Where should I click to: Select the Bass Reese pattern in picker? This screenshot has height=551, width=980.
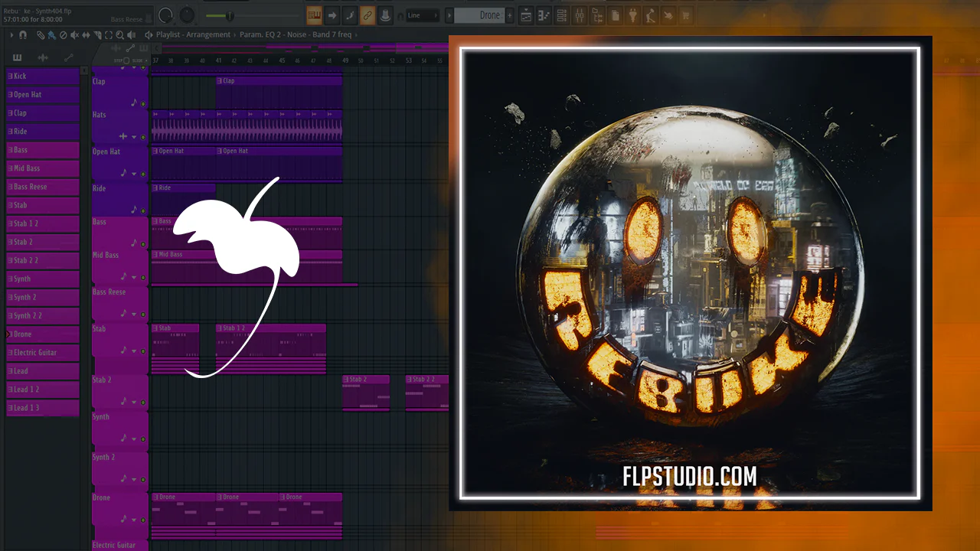coord(43,187)
